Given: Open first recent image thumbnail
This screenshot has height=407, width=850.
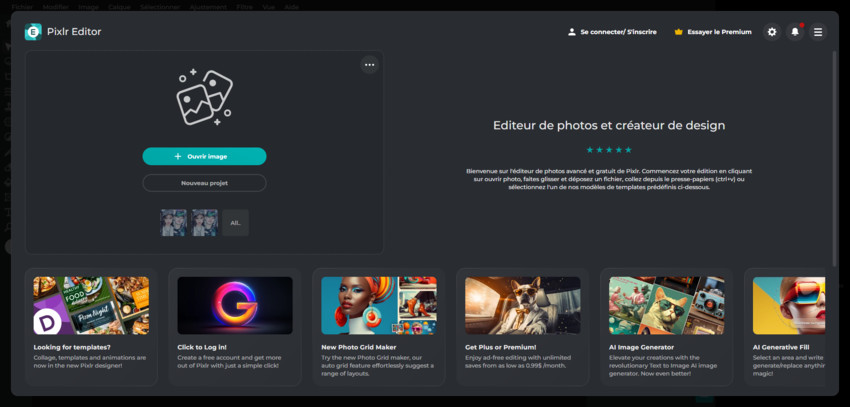Looking at the screenshot, I should coord(173,223).
